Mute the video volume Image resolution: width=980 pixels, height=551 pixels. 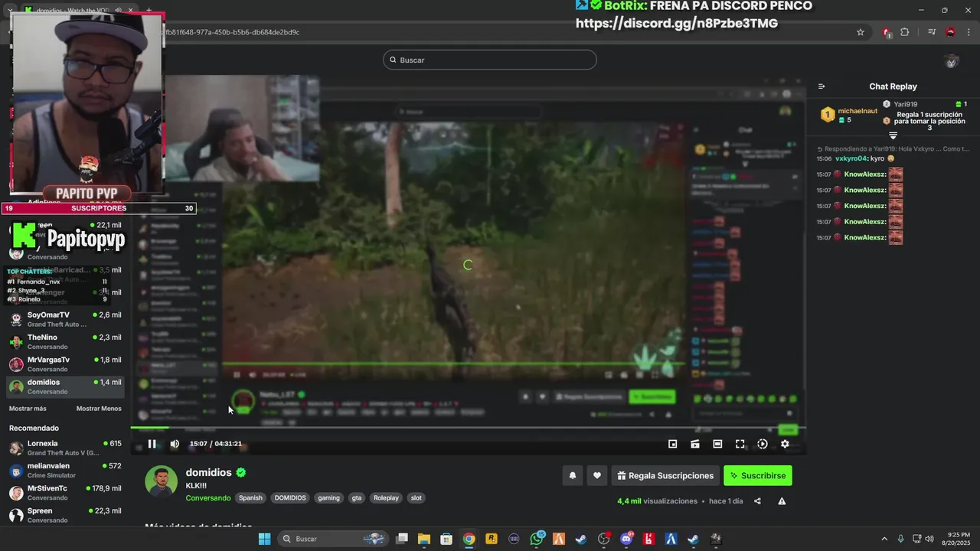pyautogui.click(x=175, y=444)
